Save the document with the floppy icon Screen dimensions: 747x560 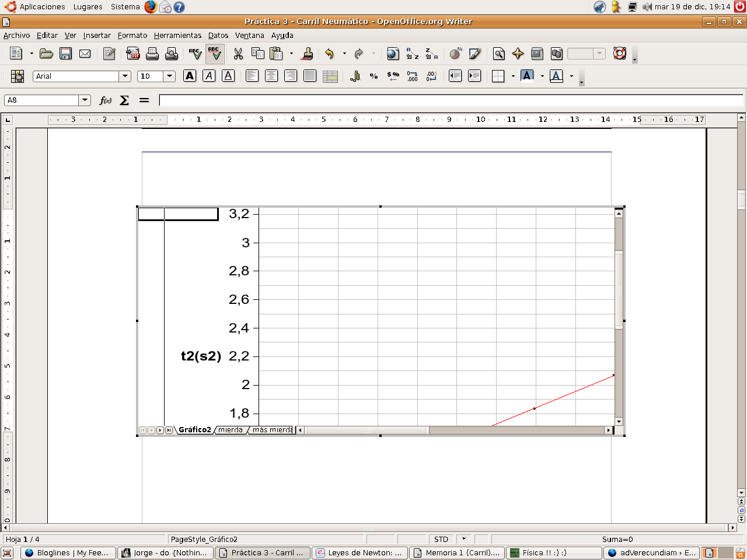pyautogui.click(x=65, y=54)
